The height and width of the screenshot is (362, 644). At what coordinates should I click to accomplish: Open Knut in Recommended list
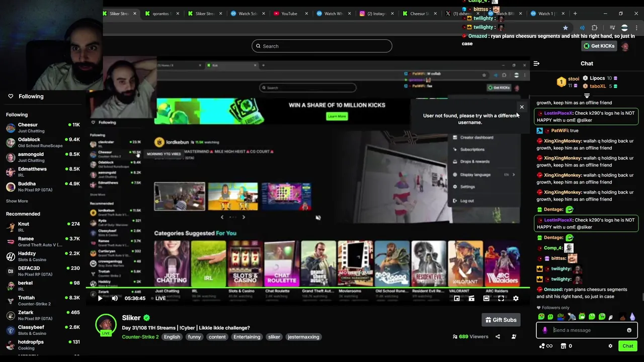[x=42, y=227]
